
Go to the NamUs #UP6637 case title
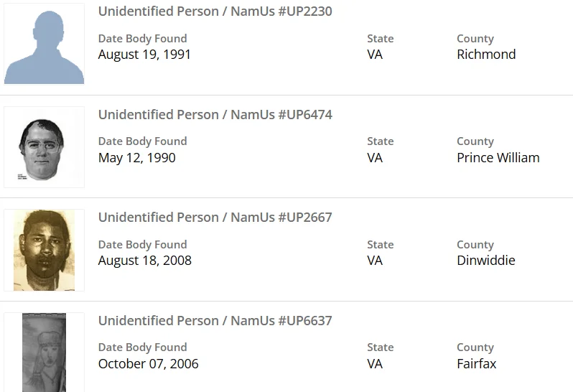[x=215, y=320]
